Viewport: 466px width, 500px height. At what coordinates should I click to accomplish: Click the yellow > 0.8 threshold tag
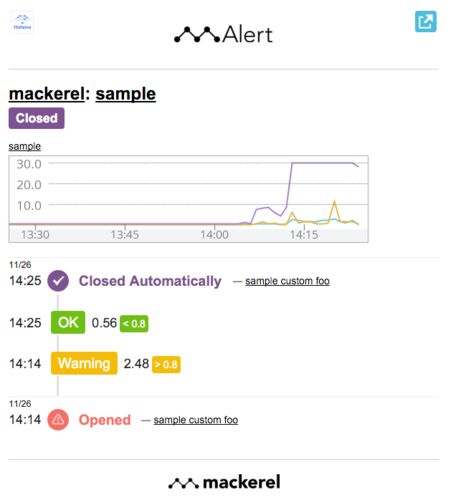(x=166, y=364)
